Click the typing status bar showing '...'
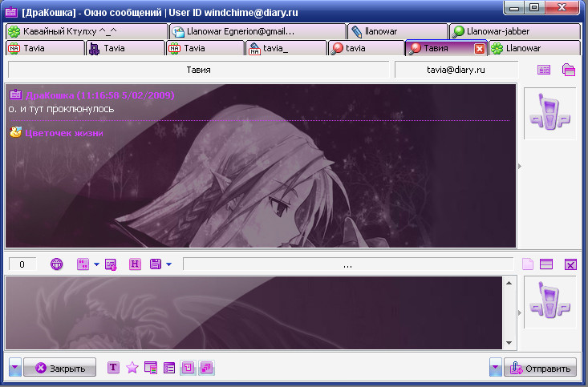This screenshot has height=387, width=588. (x=347, y=264)
